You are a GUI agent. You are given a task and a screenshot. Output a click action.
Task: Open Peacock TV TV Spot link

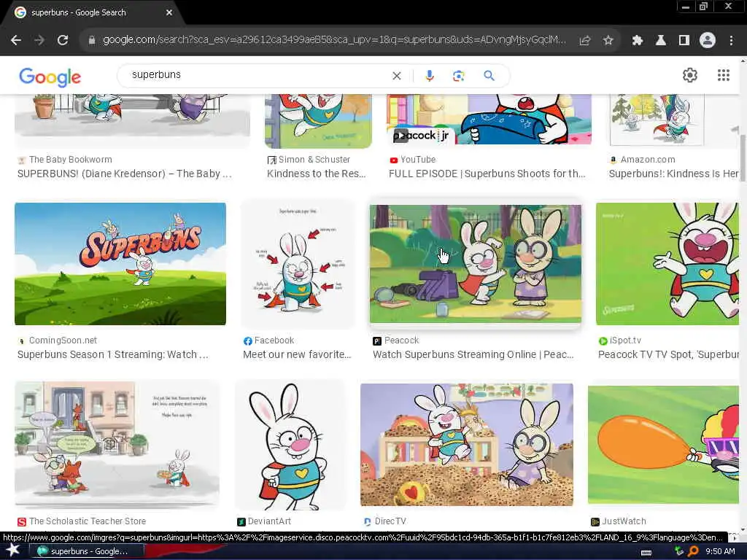(668, 355)
